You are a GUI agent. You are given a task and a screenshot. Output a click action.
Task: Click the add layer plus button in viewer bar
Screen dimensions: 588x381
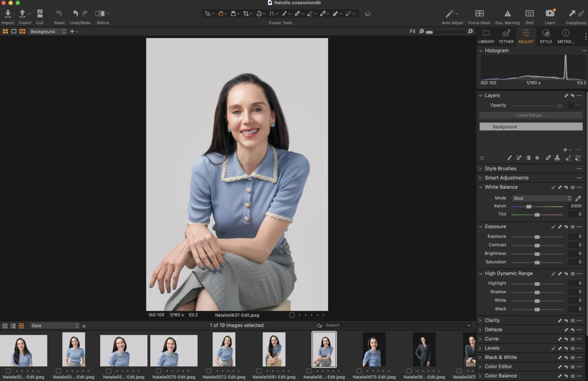pyautogui.click(x=72, y=31)
